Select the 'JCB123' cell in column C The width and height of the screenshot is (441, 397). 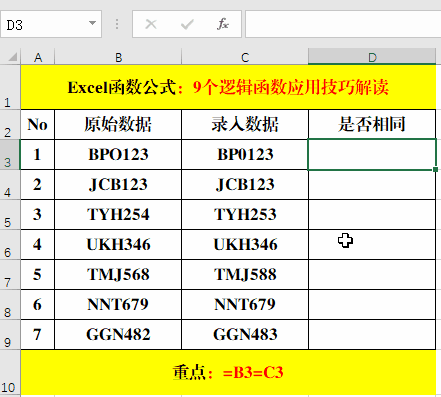245,184
